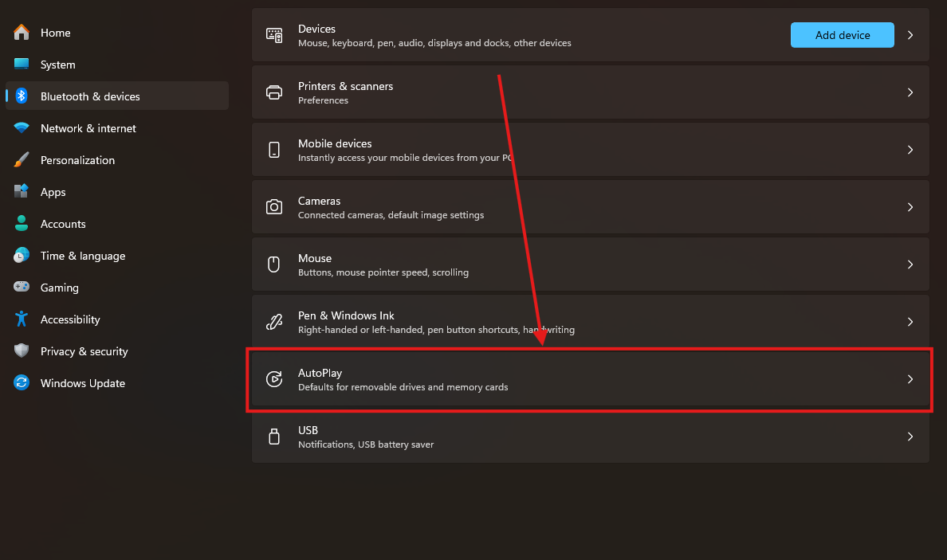The height and width of the screenshot is (560, 947).
Task: Click the Privacy & security shield icon
Action: (x=22, y=350)
